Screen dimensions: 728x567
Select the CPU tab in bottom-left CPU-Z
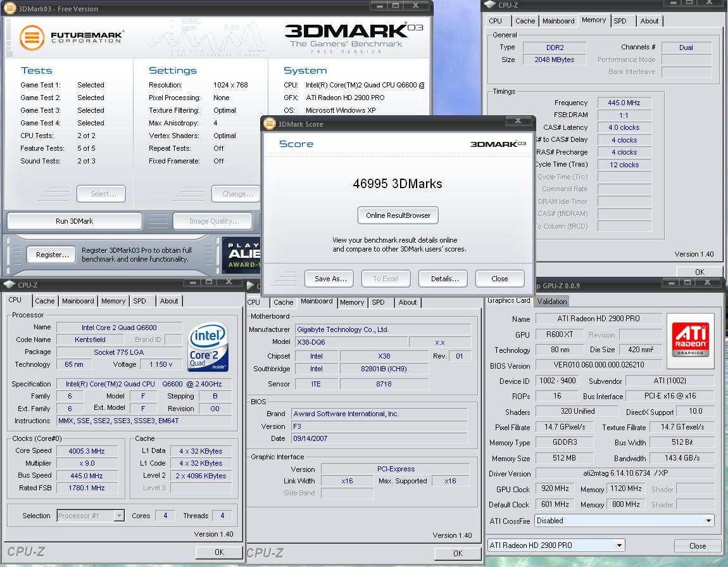tap(15, 300)
